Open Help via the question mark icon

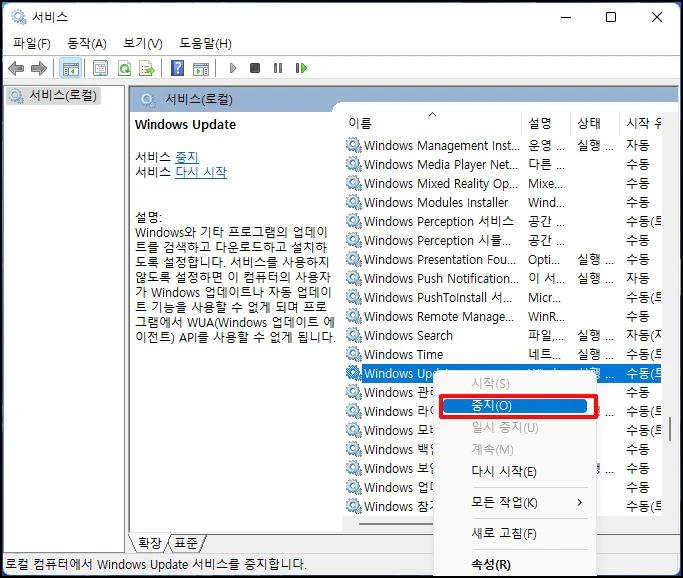pos(177,68)
